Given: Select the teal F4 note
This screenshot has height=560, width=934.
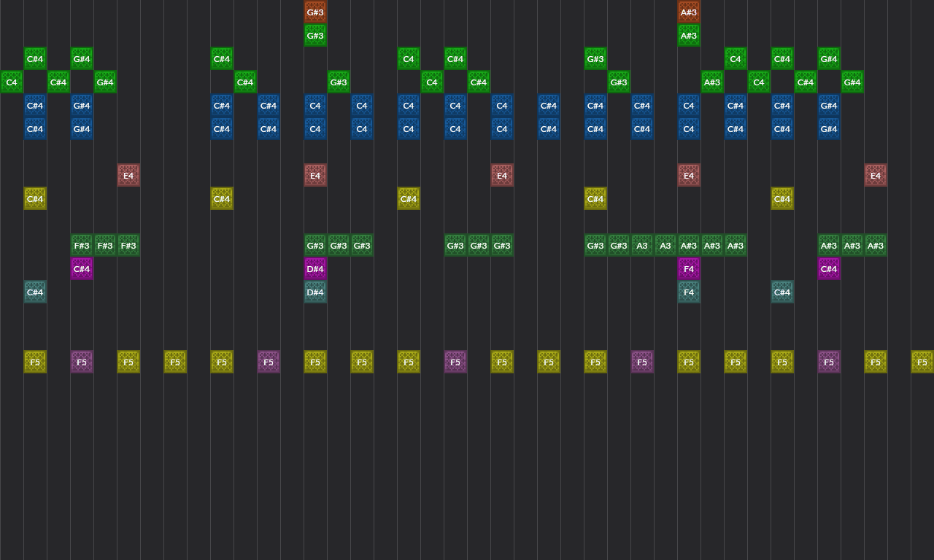Looking at the screenshot, I should [688, 292].
